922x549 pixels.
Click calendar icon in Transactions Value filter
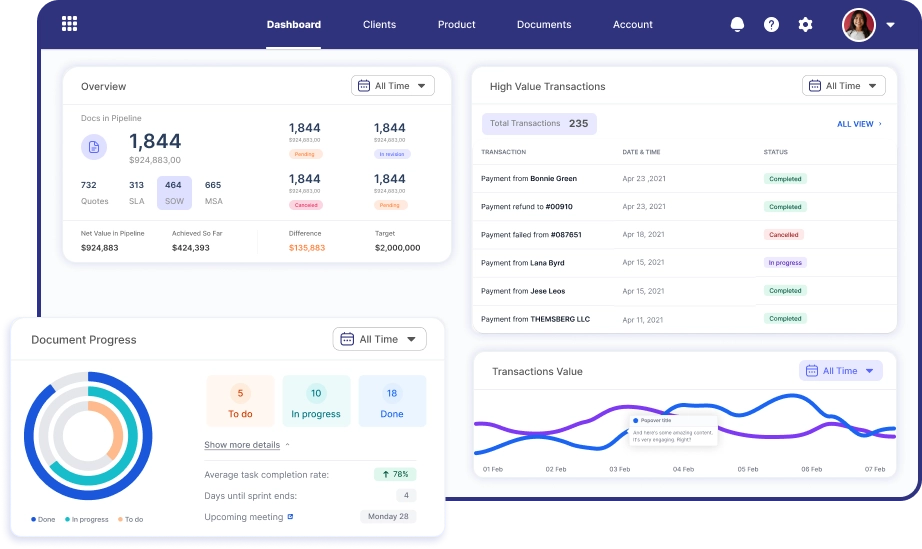point(811,371)
